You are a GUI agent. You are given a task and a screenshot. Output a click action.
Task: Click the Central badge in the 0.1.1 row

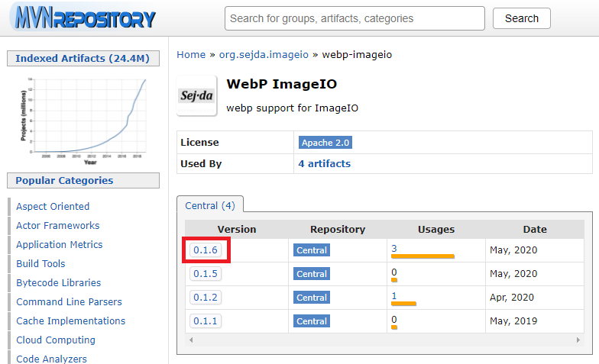pyautogui.click(x=312, y=321)
